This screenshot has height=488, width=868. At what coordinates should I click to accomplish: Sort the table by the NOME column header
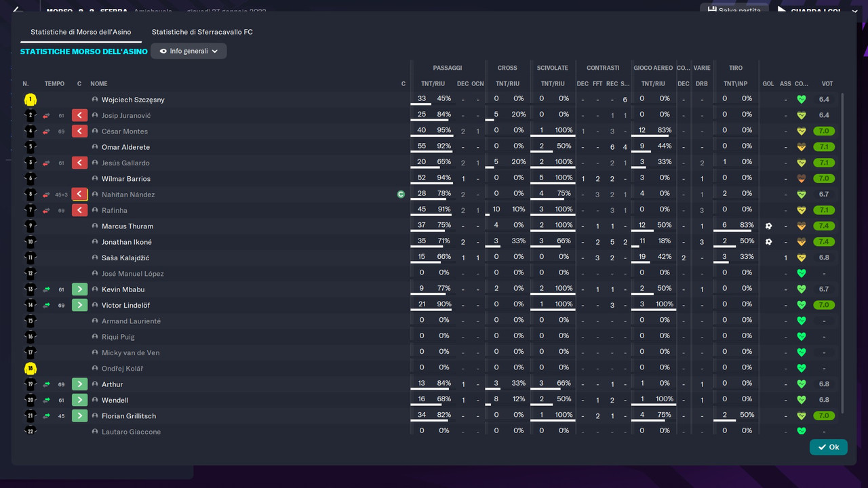click(x=99, y=84)
